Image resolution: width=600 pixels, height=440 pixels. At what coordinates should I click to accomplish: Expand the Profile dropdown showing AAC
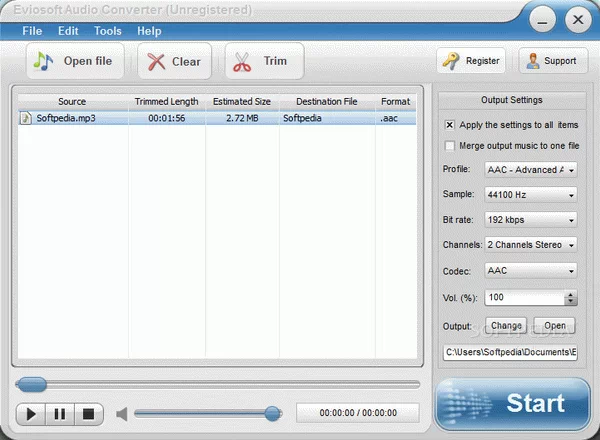click(x=531, y=169)
